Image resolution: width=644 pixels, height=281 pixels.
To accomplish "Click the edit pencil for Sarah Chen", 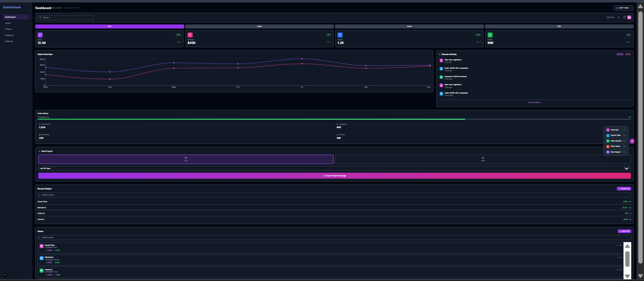I will pos(617,245).
